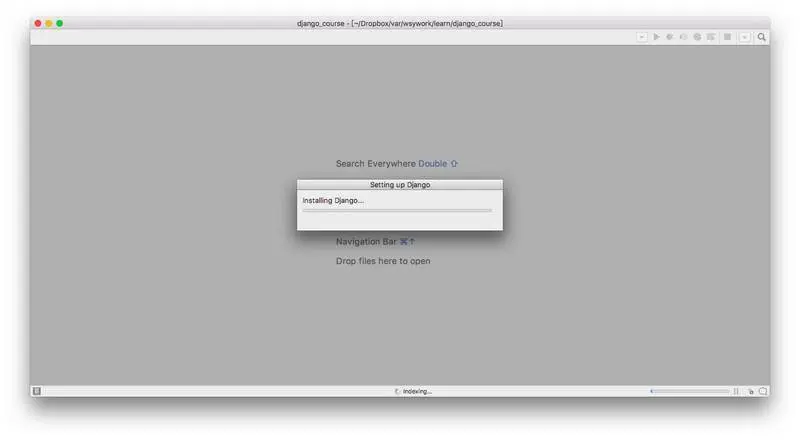The height and width of the screenshot is (440, 800).
Task: Click the Run play button
Action: click(x=657, y=37)
